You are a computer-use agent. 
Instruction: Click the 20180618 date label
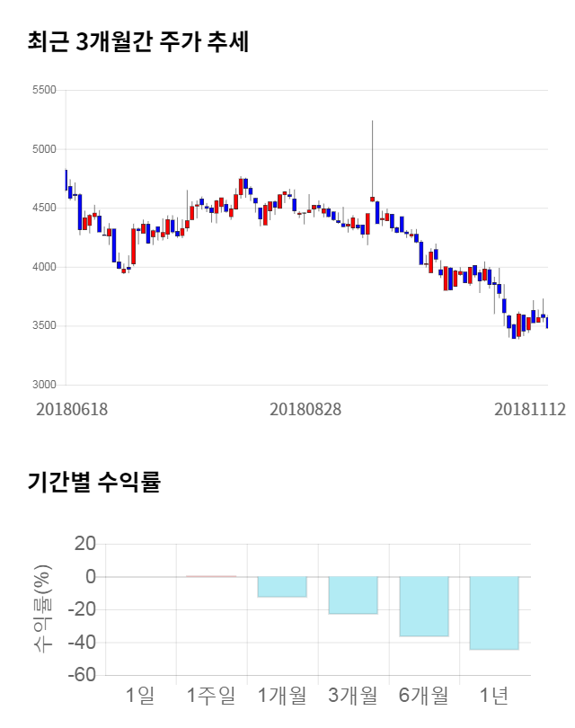click(x=72, y=409)
